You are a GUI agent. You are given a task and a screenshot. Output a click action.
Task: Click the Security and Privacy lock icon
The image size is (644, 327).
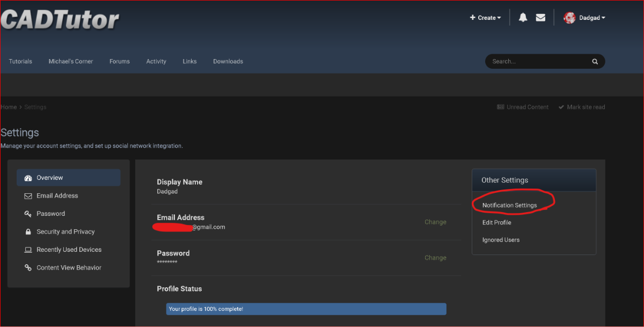tap(28, 232)
